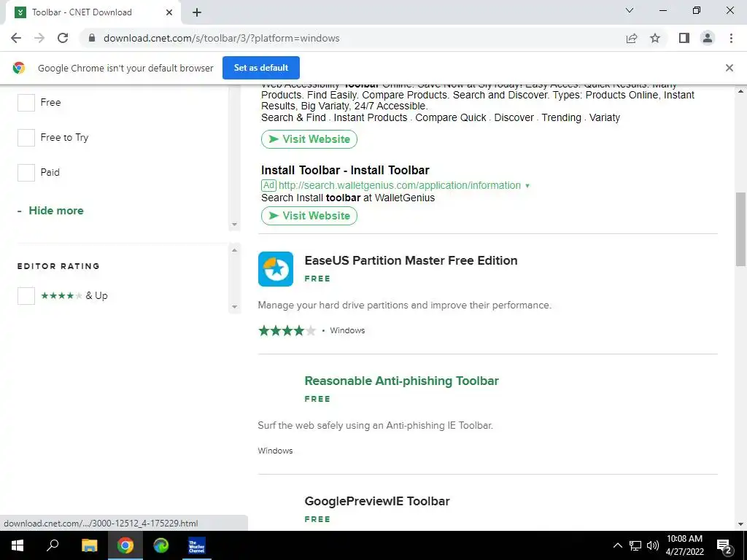Open EaseUS Partition Master Free Edition listing
This screenshot has width=747, height=560.
tap(411, 260)
